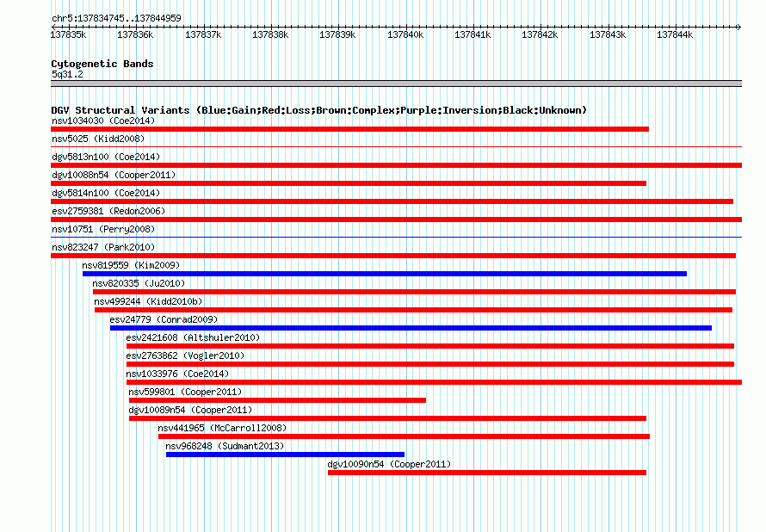This screenshot has width=766, height=532.
Task: Select the esv2759381 red bar
Action: (x=396, y=220)
